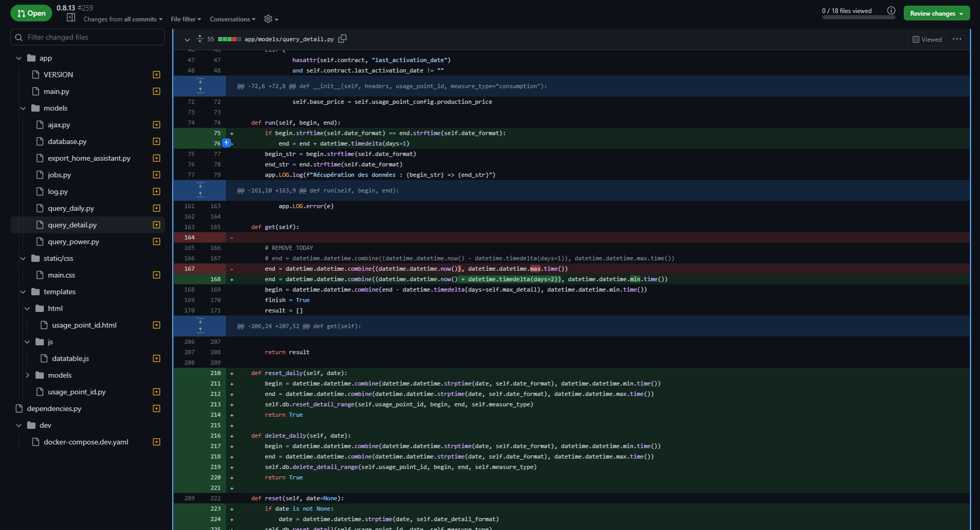
Task: Collapse the models folder in the tree
Action: click(23, 108)
